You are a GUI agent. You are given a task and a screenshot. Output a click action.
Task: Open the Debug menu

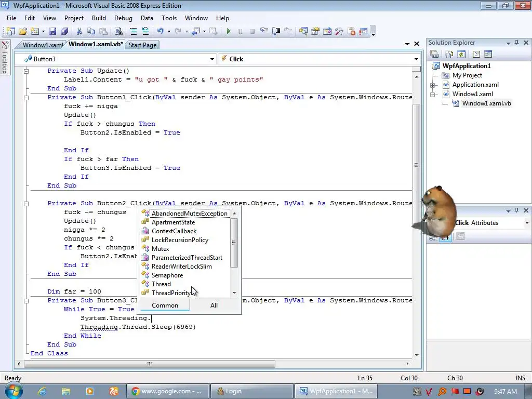pyautogui.click(x=123, y=18)
